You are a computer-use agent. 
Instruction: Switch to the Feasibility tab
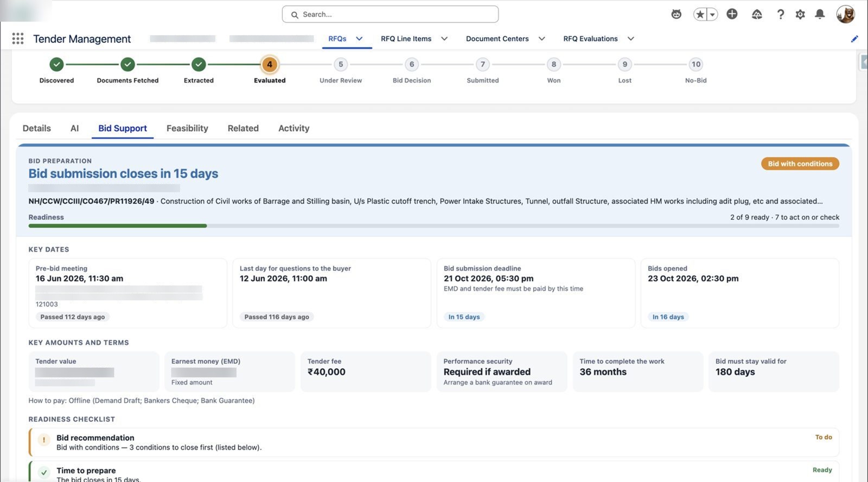tap(187, 128)
